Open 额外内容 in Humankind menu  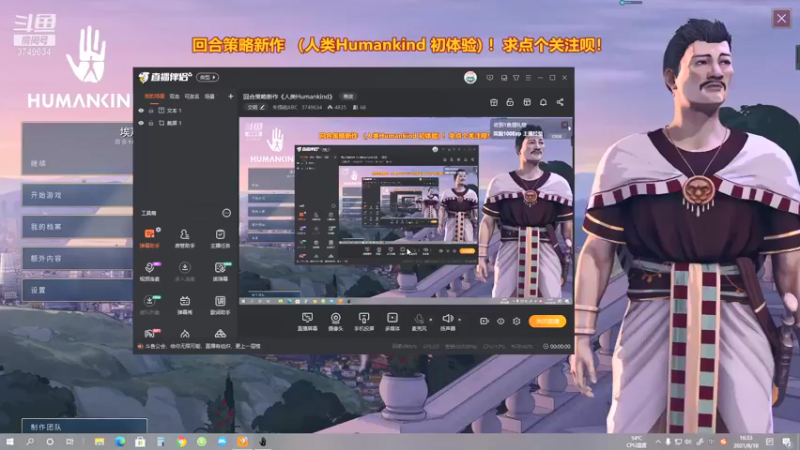click(78, 258)
